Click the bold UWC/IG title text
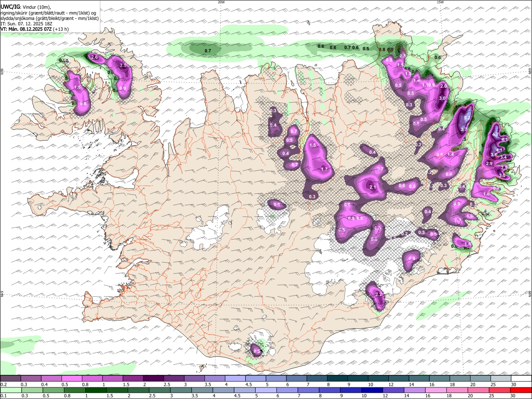532x399 pixels. [10, 7]
